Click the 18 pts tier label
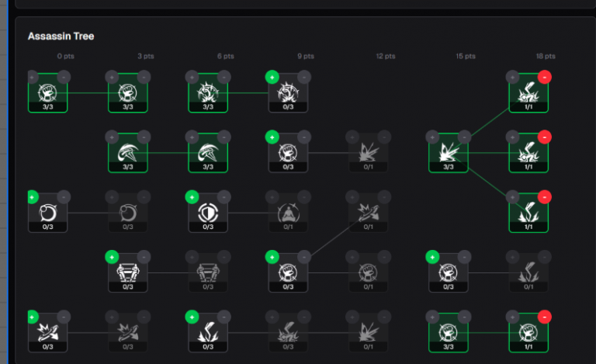The image size is (596, 364). point(546,56)
